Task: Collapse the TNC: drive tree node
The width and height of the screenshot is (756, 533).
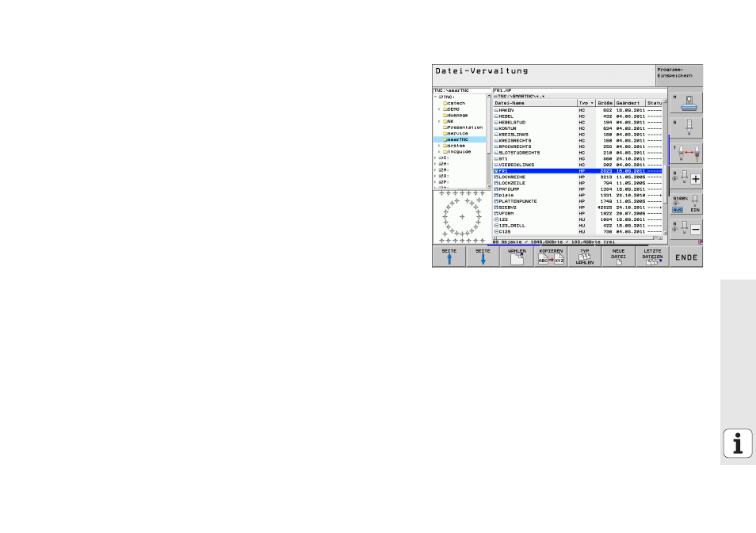Action: tap(435, 97)
